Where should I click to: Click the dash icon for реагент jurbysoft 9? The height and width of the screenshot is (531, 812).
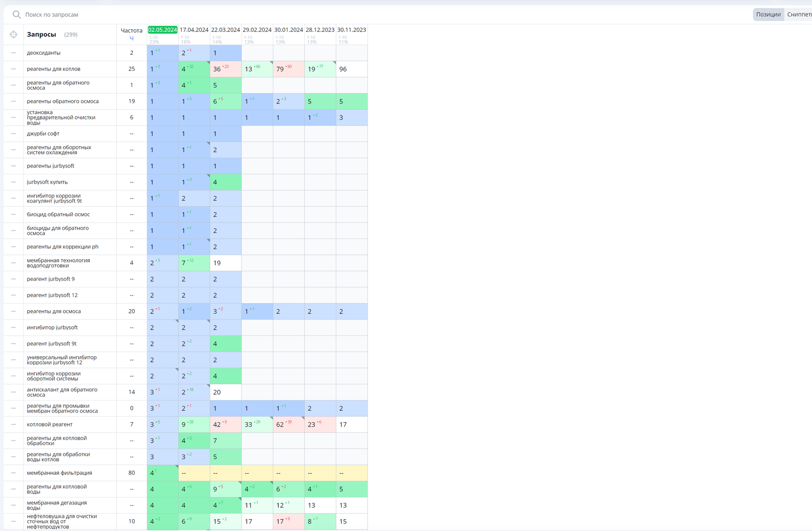pos(14,279)
